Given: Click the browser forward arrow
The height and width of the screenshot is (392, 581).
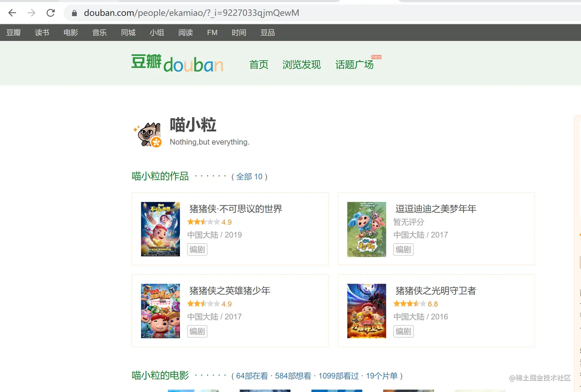Looking at the screenshot, I should coord(32,13).
